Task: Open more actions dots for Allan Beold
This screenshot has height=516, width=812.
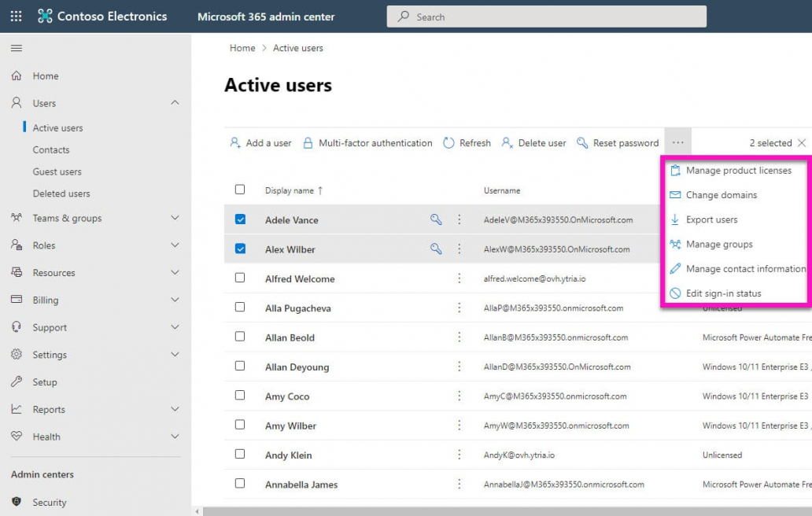Action: tap(459, 337)
